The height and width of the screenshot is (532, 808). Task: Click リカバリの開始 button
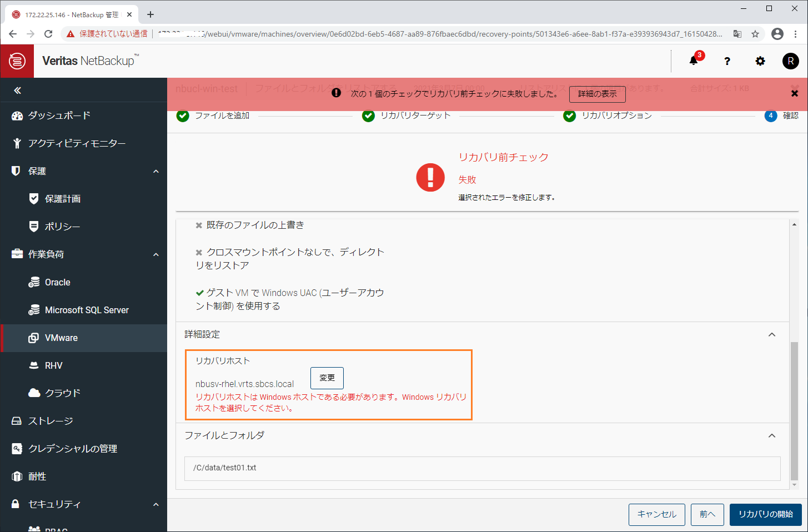(x=766, y=514)
